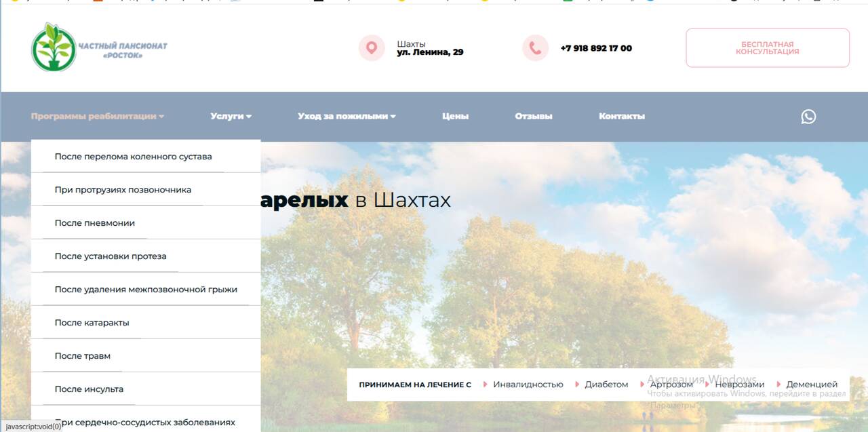
Task: Select После катаракты rehabilitation item
Action: (92, 323)
